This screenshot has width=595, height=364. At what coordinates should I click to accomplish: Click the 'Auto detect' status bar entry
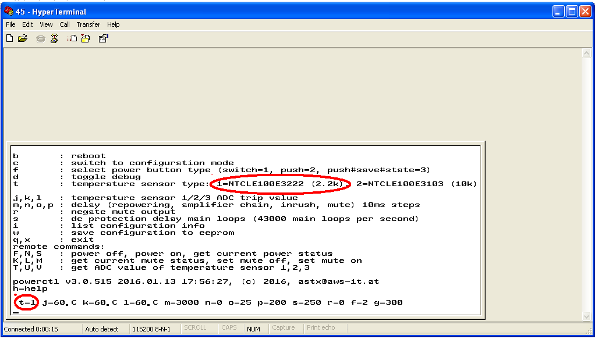tap(102, 329)
